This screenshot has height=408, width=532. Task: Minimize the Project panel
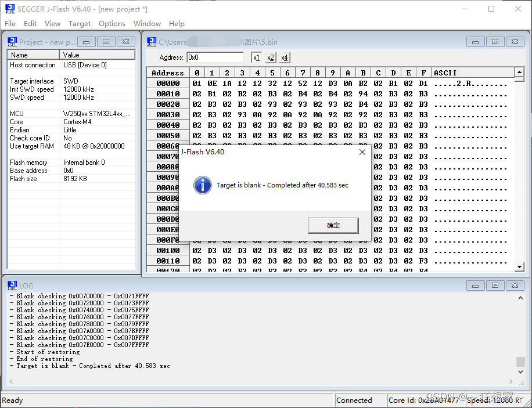click(86, 42)
